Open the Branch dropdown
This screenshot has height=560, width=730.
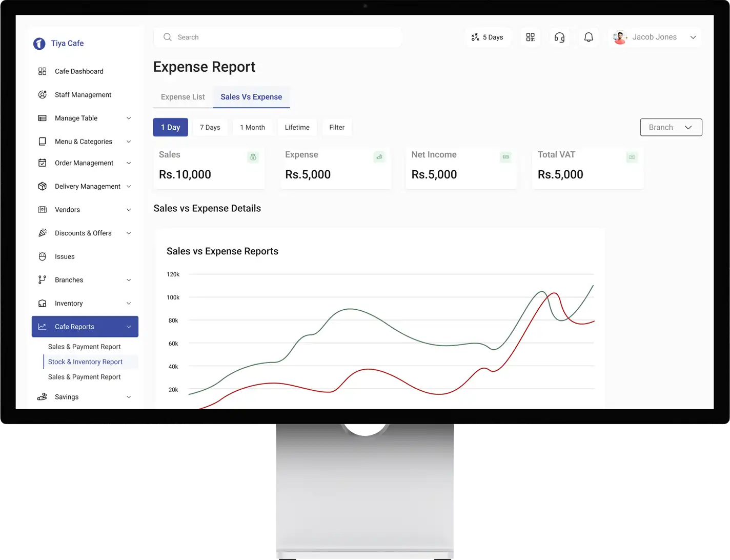[671, 127]
